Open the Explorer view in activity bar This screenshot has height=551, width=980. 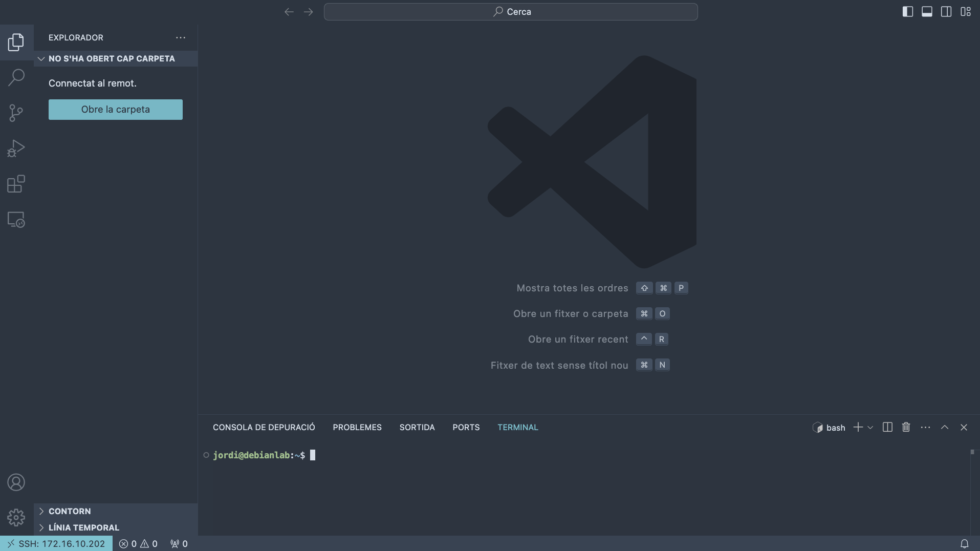tap(16, 42)
